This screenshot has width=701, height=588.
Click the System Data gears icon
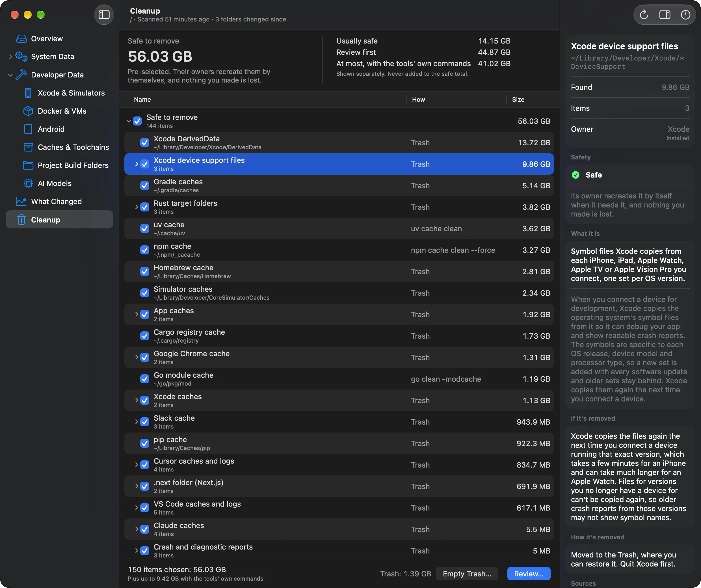21,57
